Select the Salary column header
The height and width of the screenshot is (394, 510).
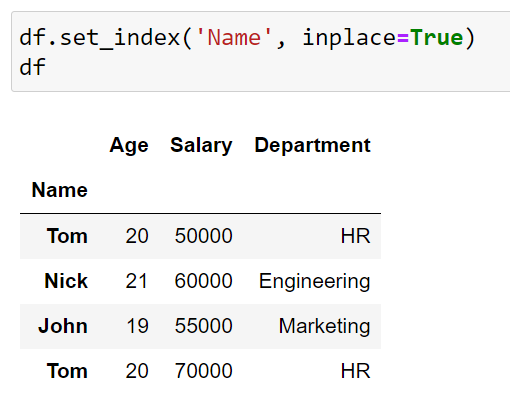[201, 145]
